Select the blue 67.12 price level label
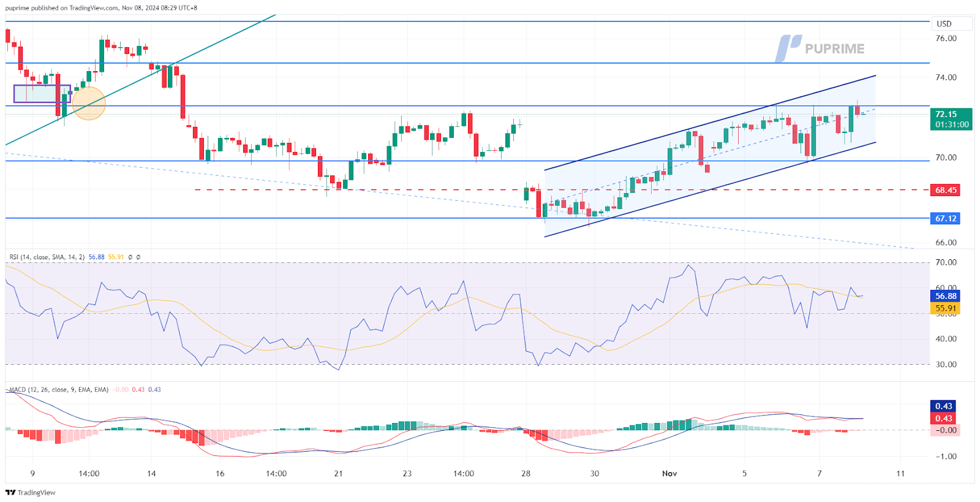Image resolution: width=980 pixels, height=502 pixels. point(945,218)
